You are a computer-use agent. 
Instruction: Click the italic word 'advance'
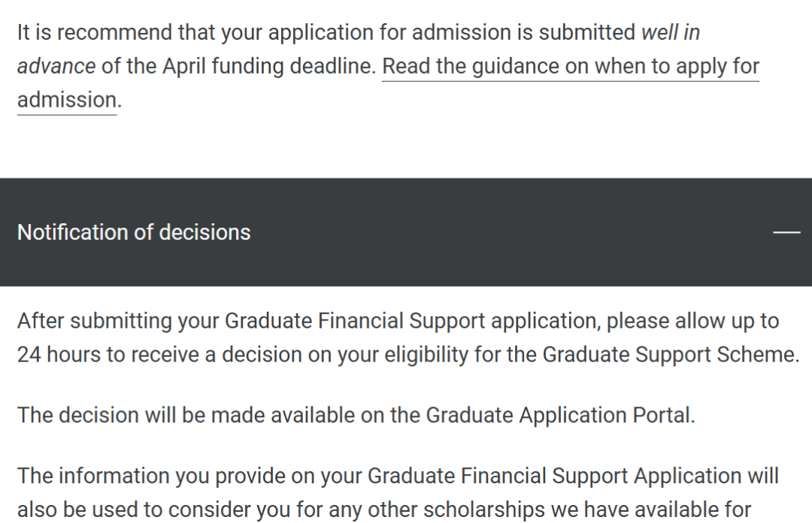pyautogui.click(x=56, y=66)
